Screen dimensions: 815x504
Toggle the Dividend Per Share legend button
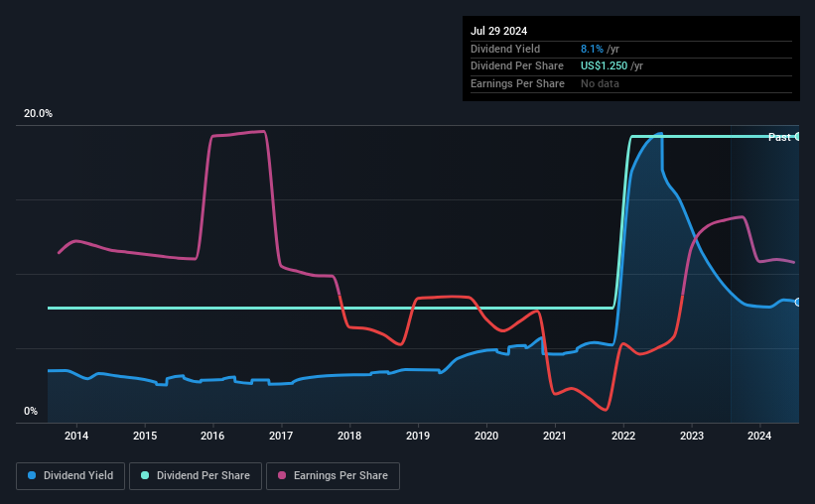tap(196, 476)
